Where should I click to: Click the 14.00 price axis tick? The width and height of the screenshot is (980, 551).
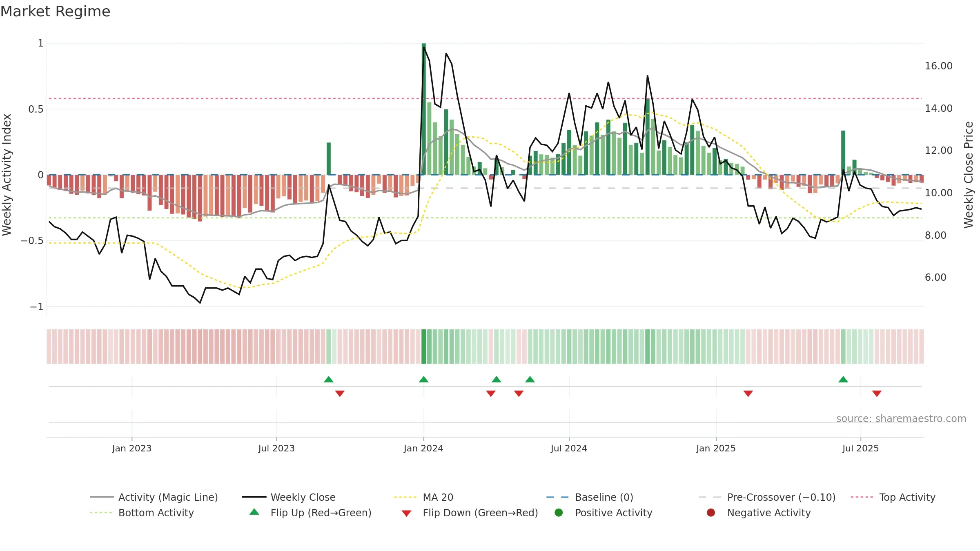(x=939, y=108)
